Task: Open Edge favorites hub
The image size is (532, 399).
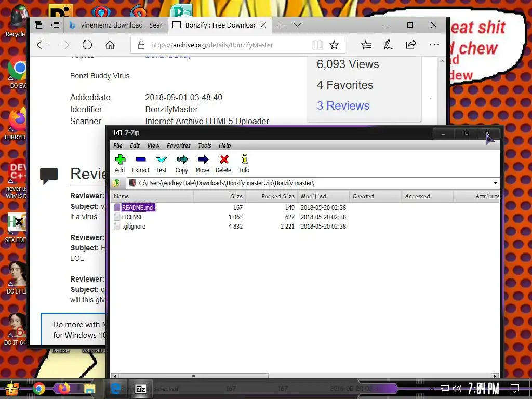Action: [366, 45]
